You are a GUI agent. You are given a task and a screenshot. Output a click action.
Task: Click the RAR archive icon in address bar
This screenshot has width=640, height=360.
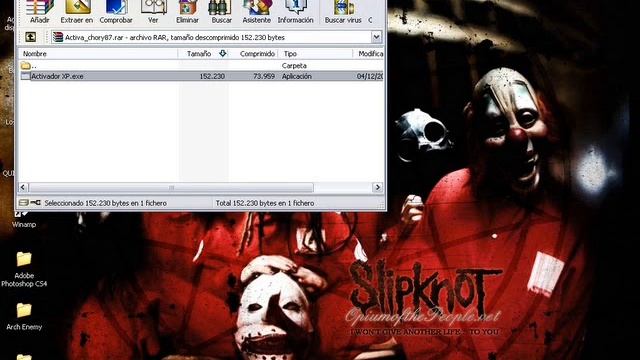(58, 37)
